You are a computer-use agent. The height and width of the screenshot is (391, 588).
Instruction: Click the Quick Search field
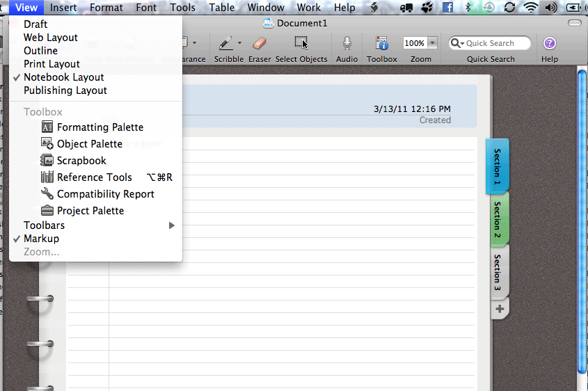coord(495,43)
